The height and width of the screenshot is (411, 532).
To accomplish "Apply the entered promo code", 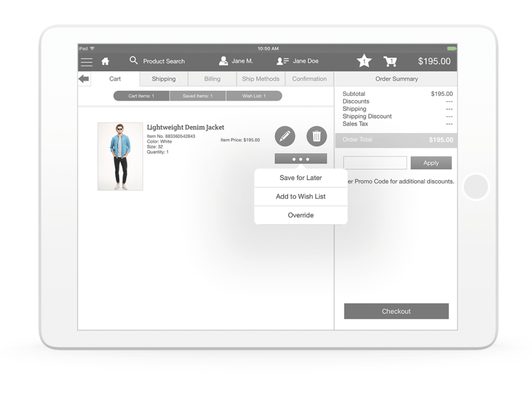I will pos(431,163).
